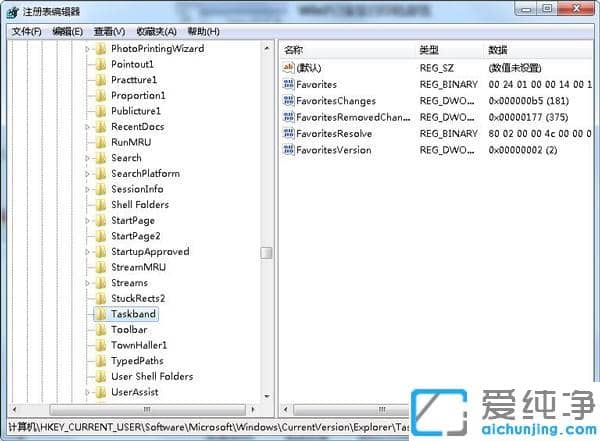Screen dimensions: 600x441
Task: Open the 收藏夹(A) menu
Action: click(156, 31)
